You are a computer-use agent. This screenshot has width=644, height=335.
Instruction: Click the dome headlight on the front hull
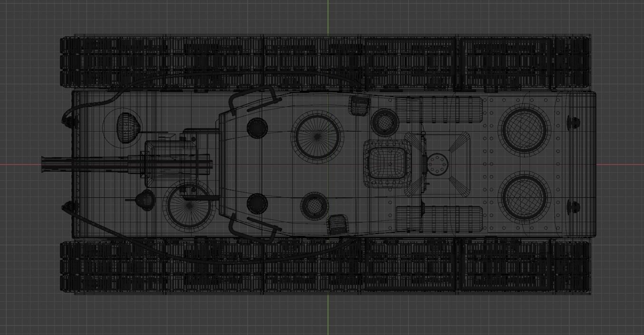pyautogui.click(x=128, y=128)
